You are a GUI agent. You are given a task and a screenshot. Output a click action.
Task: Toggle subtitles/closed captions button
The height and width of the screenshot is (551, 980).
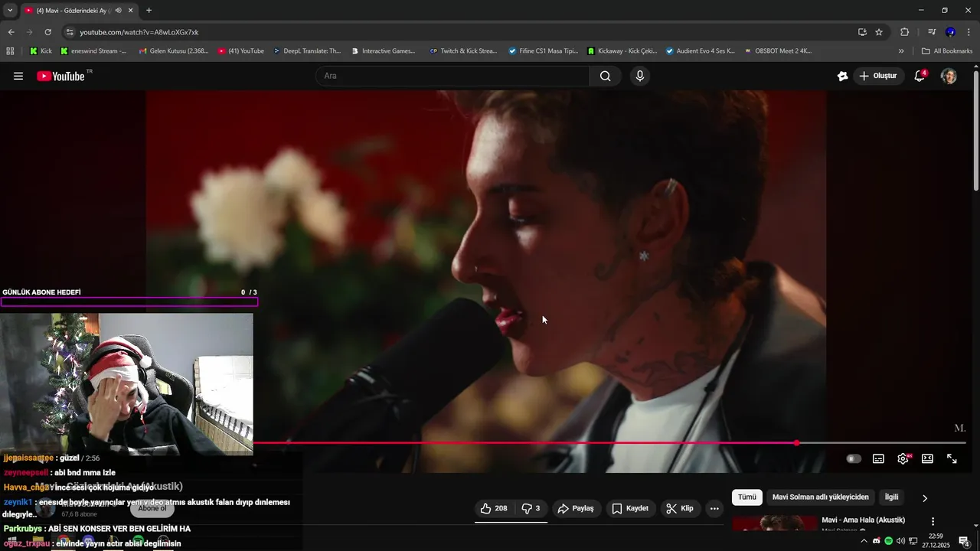coord(878,458)
